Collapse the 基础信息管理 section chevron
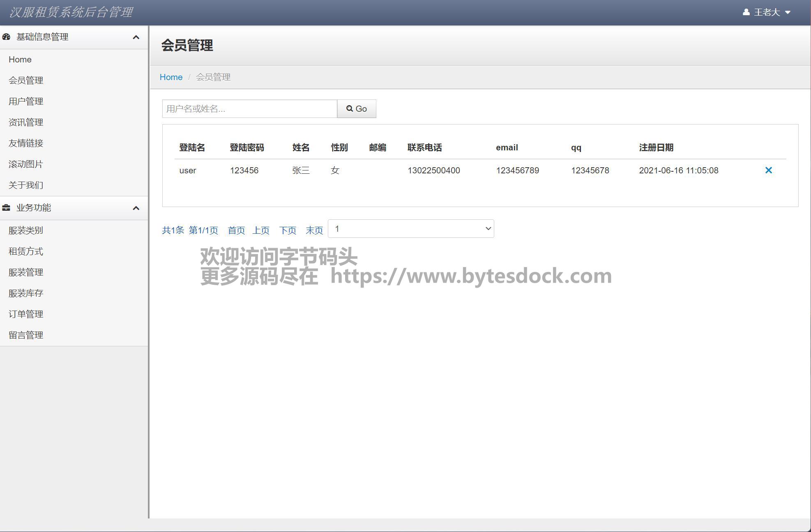This screenshot has height=532, width=811. pos(136,37)
